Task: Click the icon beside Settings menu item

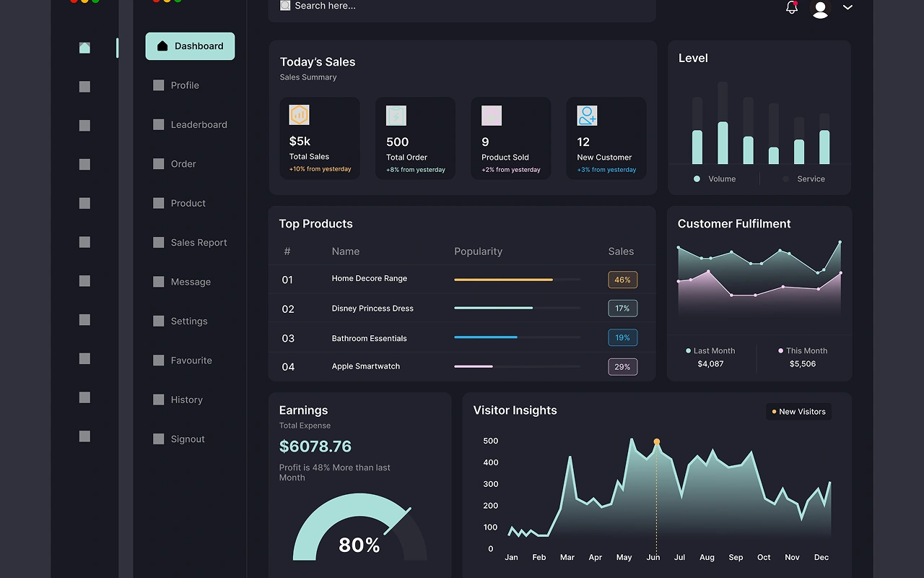Action: pyautogui.click(x=159, y=321)
